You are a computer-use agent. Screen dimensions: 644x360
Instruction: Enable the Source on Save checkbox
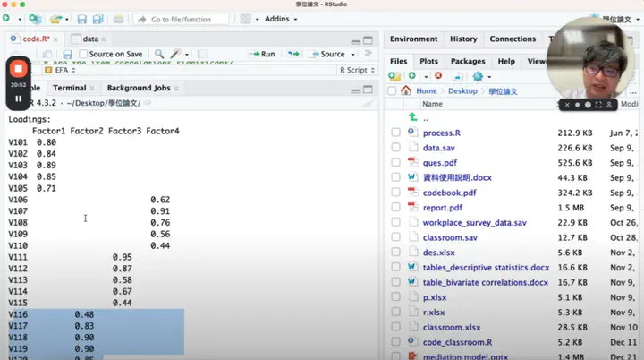click(83, 54)
